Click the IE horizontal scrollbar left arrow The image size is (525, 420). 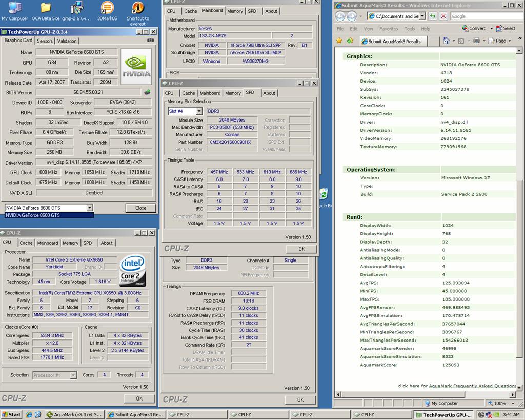pyautogui.click(x=338, y=394)
